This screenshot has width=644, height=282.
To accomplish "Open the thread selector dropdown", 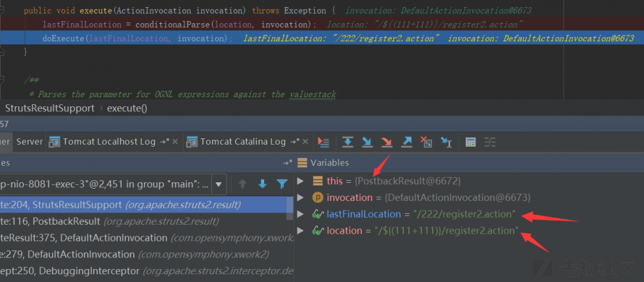I will coord(219,185).
